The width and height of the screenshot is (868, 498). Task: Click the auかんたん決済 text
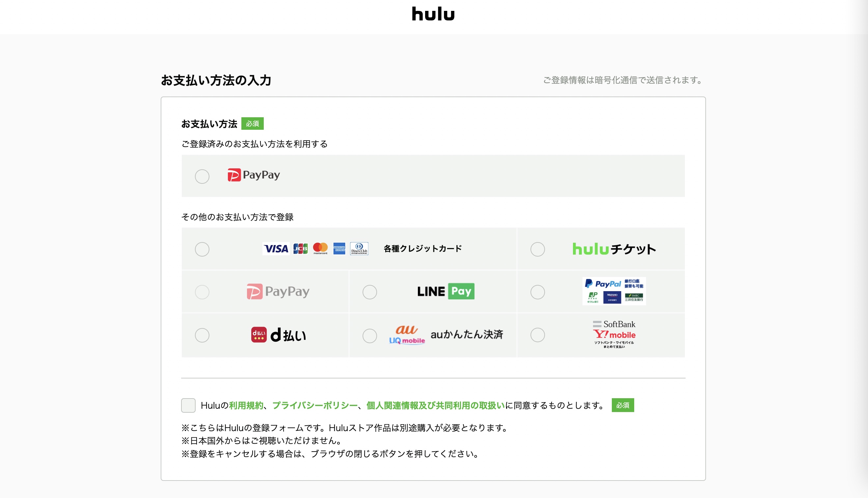click(x=467, y=335)
